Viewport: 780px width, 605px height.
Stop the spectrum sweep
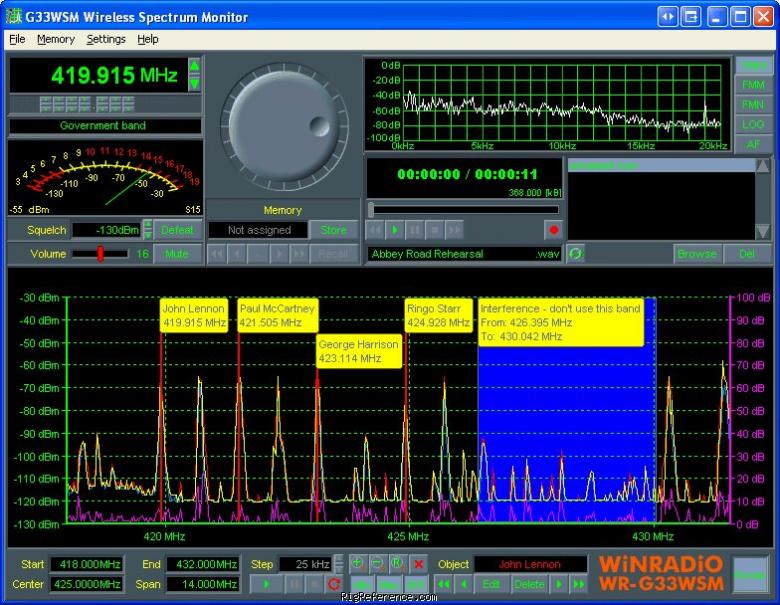pyautogui.click(x=314, y=584)
